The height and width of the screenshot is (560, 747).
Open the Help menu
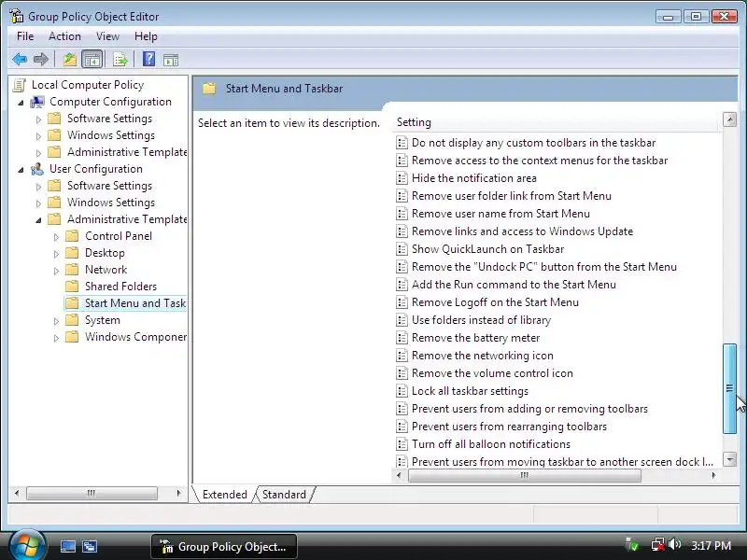coord(146,36)
